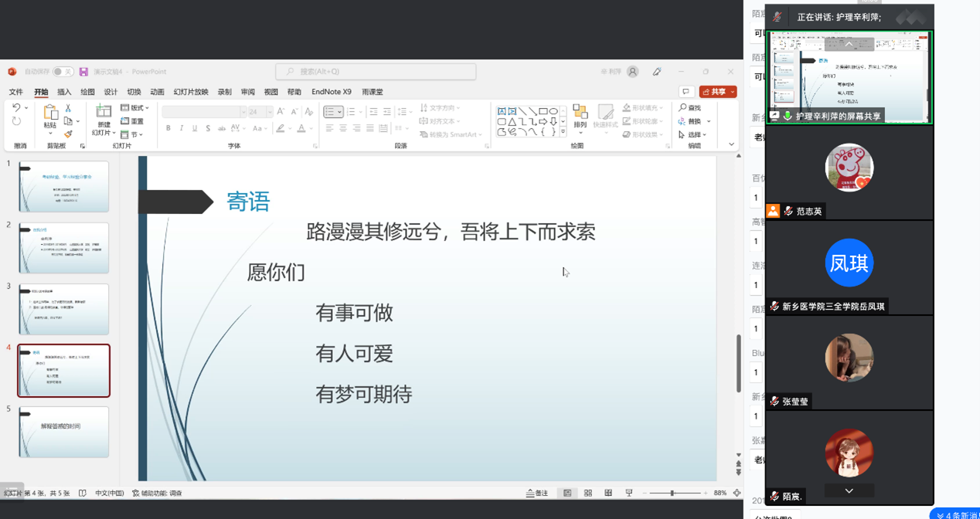Click the New Slide button icon
980x519 pixels.
coord(103,113)
